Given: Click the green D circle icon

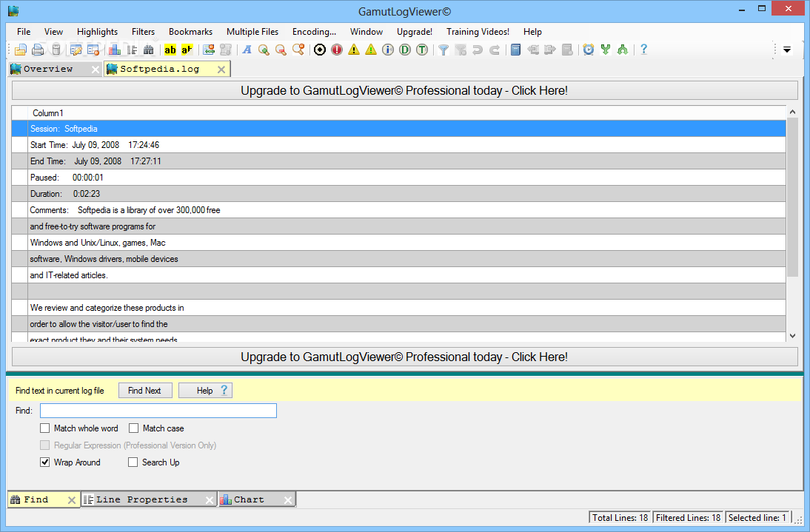Looking at the screenshot, I should tap(405, 50).
